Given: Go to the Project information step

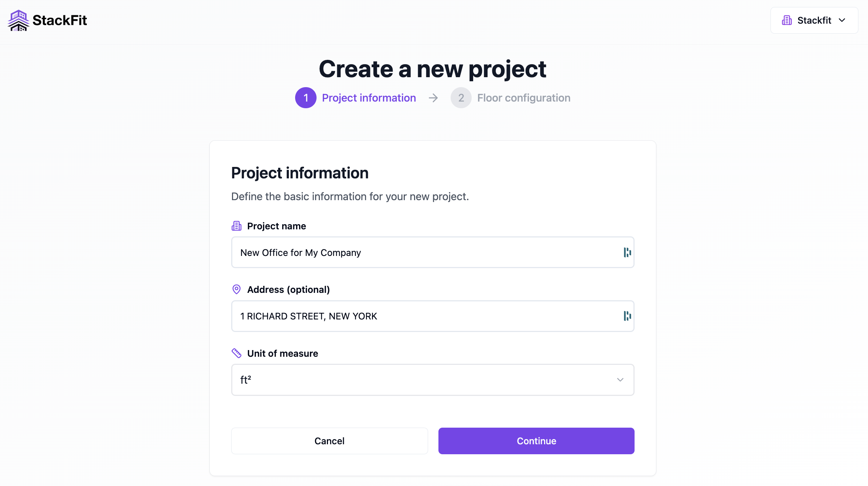Looking at the screenshot, I should [369, 97].
